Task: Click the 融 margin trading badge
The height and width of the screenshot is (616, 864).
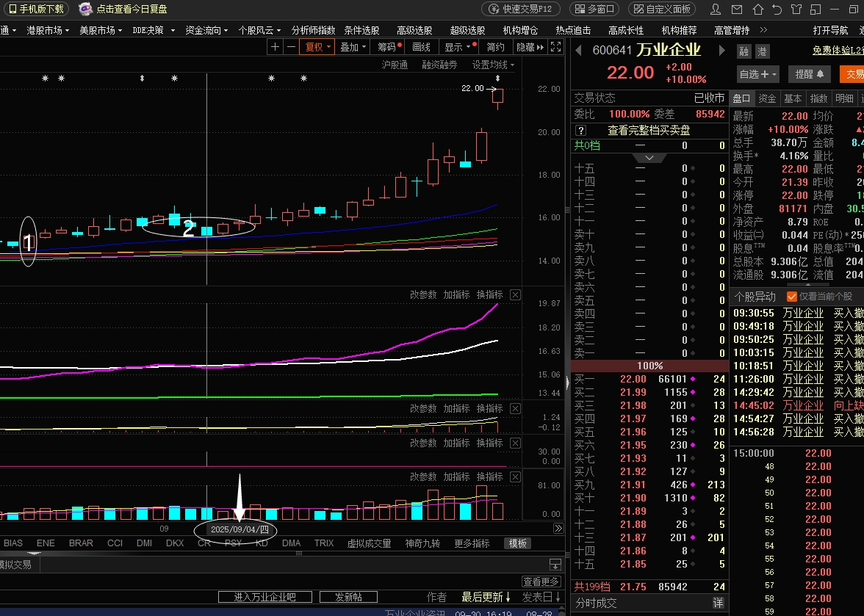Action: (744, 51)
